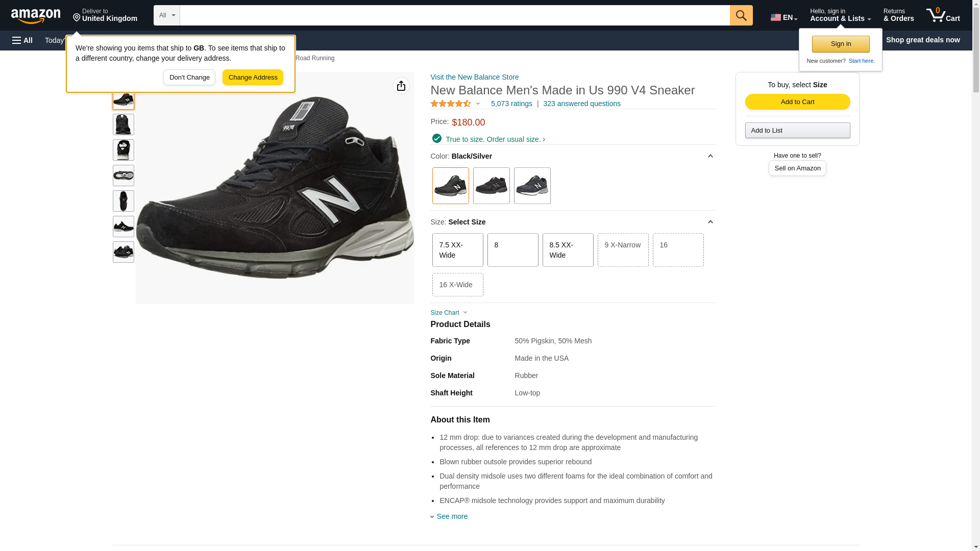Open Account & Lists menu

[840, 15]
